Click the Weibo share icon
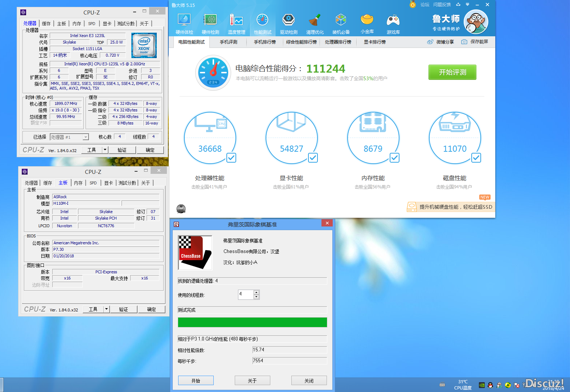Image resolution: width=570 pixels, height=392 pixels. tap(430, 42)
